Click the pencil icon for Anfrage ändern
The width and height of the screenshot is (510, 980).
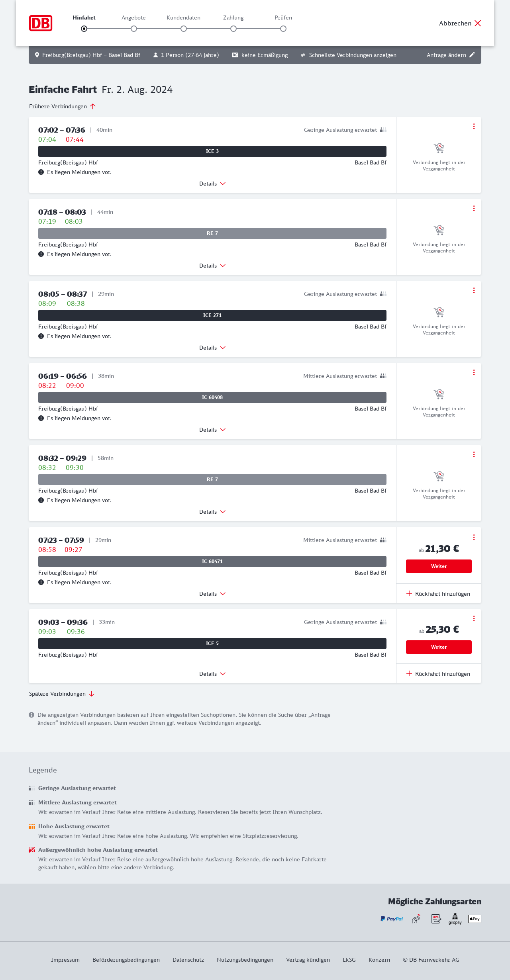tap(472, 55)
